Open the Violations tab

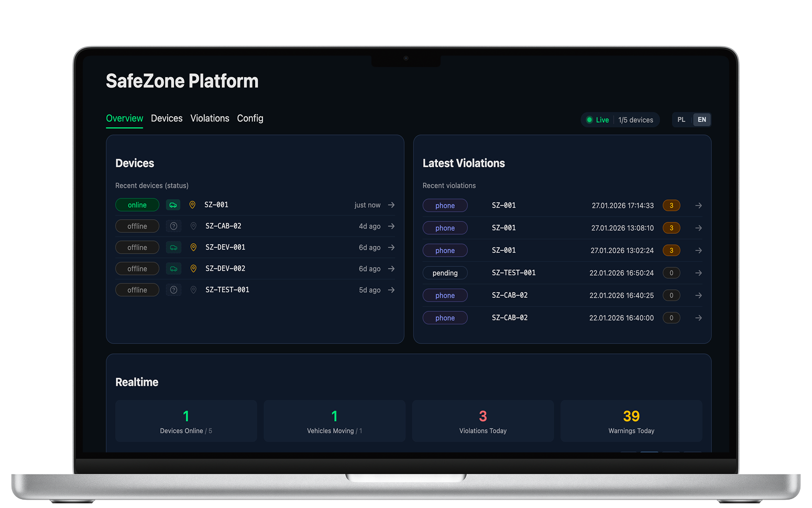[210, 118]
